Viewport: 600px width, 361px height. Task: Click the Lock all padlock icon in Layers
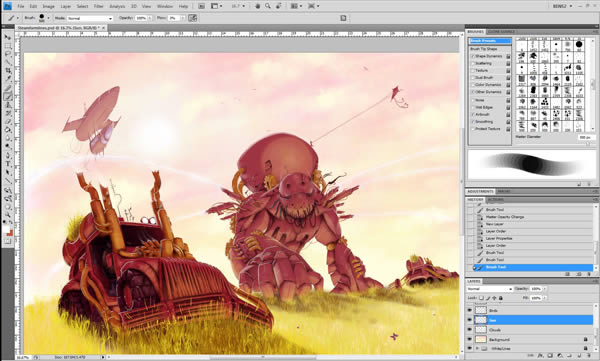(x=501, y=298)
